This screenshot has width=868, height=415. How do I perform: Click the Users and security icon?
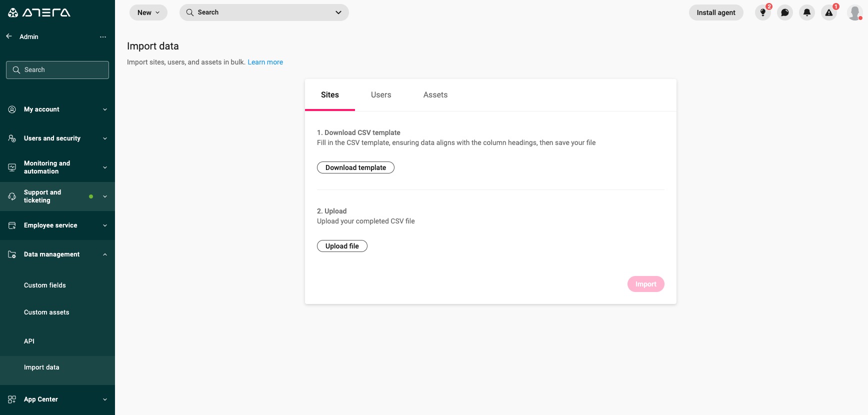[x=12, y=138]
